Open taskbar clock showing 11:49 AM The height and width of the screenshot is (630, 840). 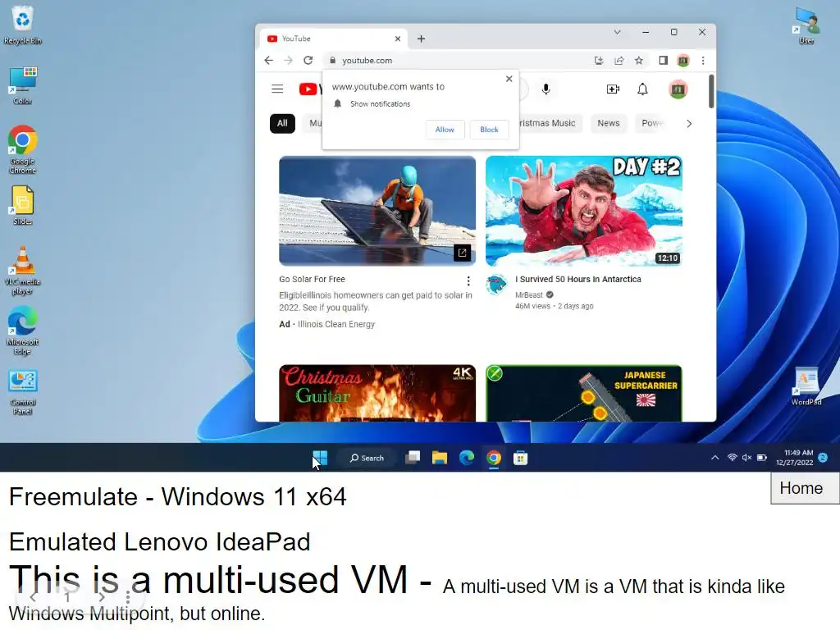coord(794,458)
